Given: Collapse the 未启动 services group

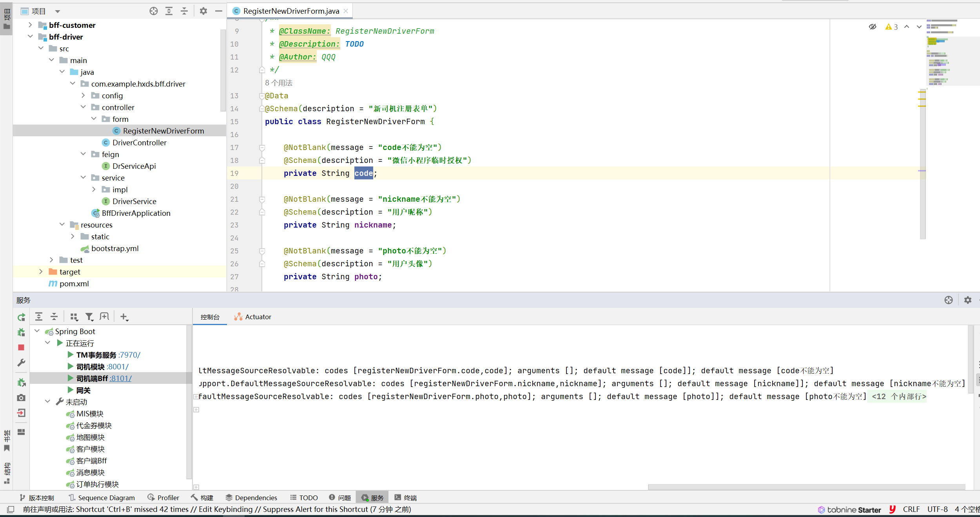Looking at the screenshot, I should [x=47, y=401].
